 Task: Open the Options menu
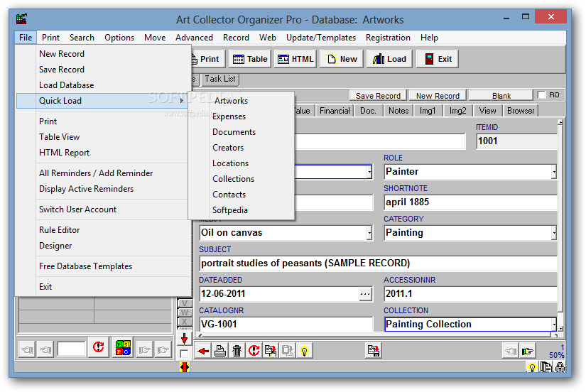[119, 38]
